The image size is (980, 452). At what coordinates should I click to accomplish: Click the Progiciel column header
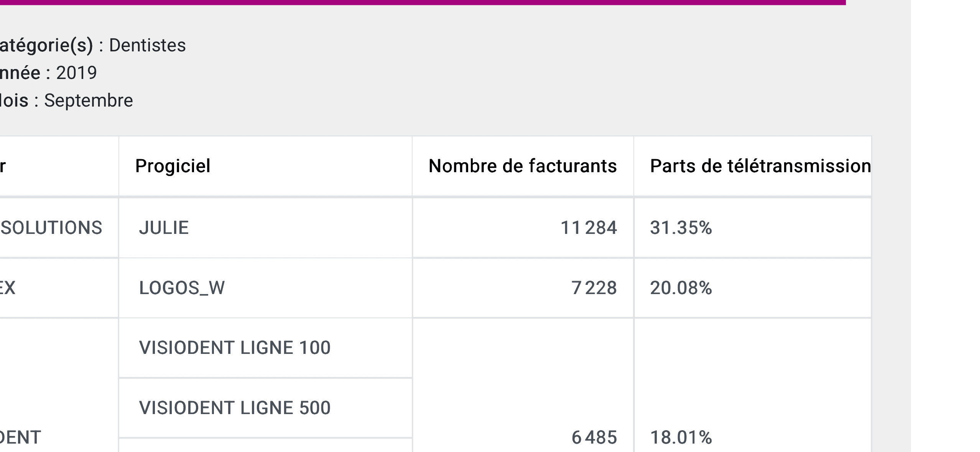coord(173,166)
